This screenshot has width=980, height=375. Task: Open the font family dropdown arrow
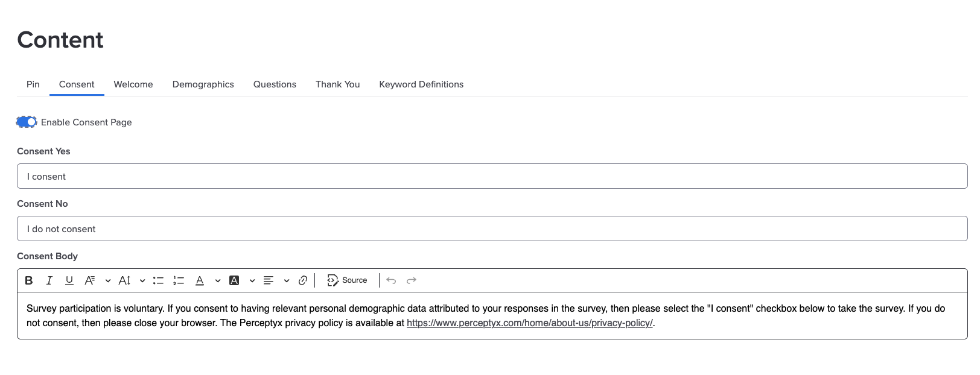(107, 280)
